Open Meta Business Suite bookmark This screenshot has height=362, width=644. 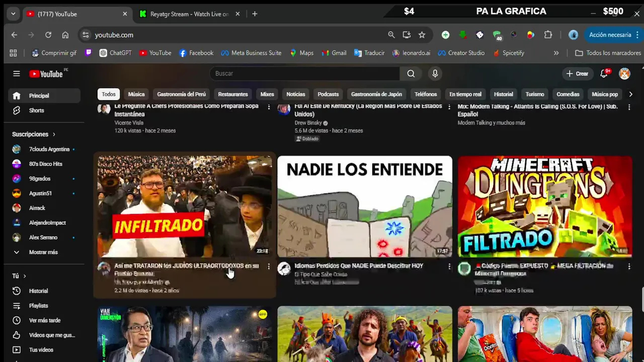click(x=251, y=53)
